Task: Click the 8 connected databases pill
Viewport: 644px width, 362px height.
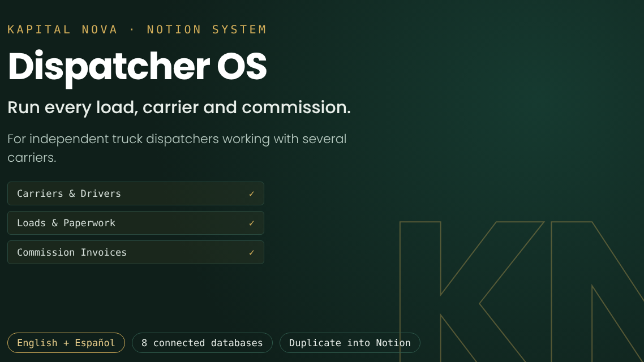Action: [x=202, y=343]
